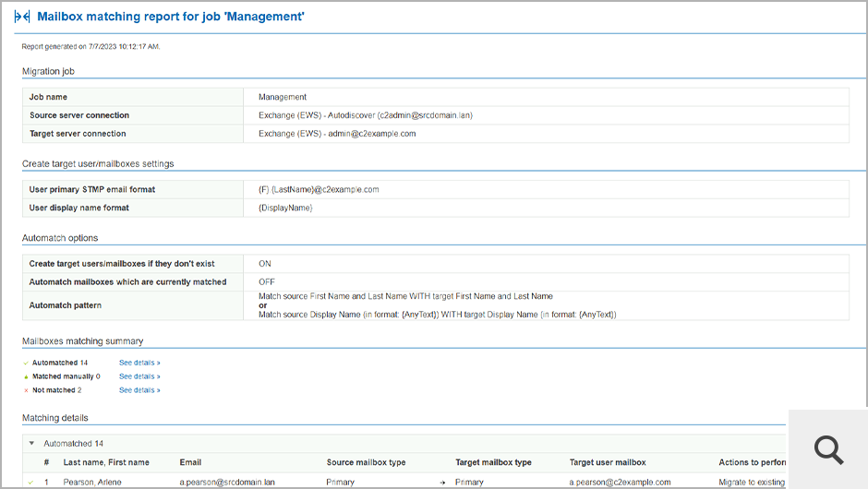Viewport: 868px width, 489px height.
Task: Click the User primary SMTP email format label
Action: click(x=92, y=189)
